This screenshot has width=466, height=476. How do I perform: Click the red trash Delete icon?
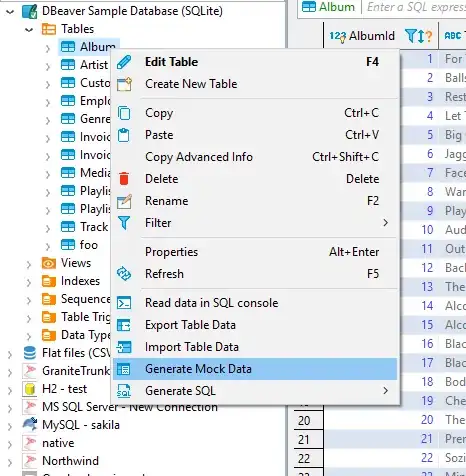point(124,179)
